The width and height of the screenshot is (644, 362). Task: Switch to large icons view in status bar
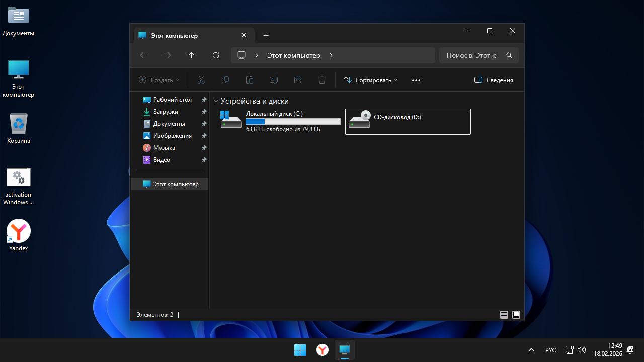[516, 315]
